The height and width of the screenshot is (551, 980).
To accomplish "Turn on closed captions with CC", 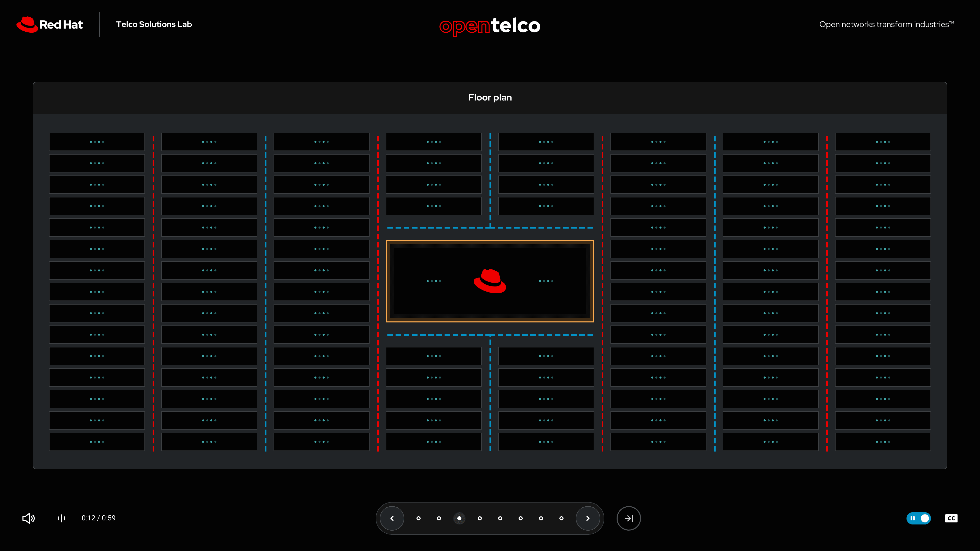I will (x=951, y=518).
